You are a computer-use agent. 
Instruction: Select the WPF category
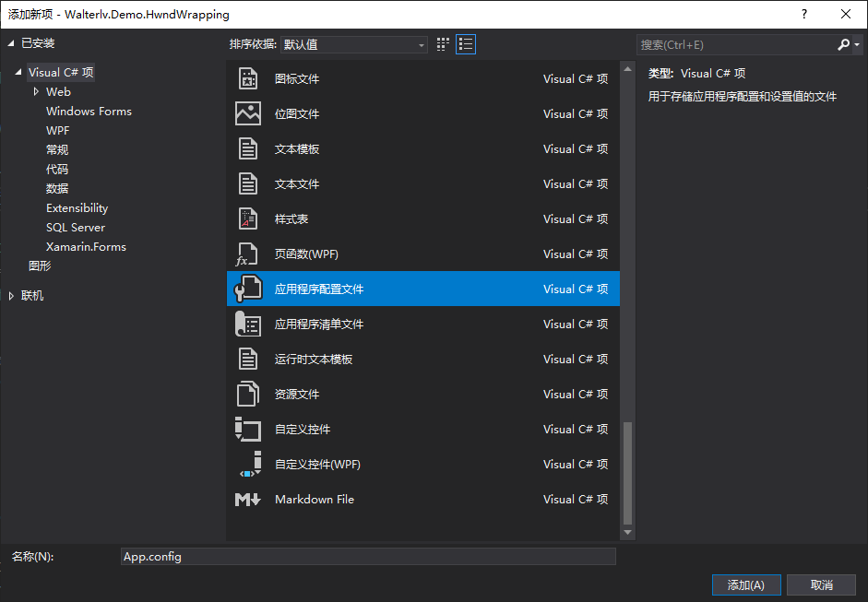tap(57, 131)
